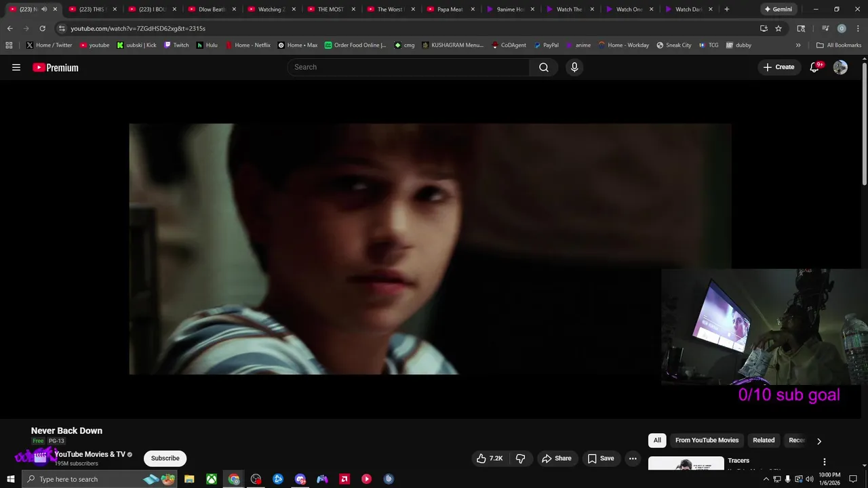Viewport: 868px width, 488px height.
Task: Show more chips with the right chevron
Action: 818,441
